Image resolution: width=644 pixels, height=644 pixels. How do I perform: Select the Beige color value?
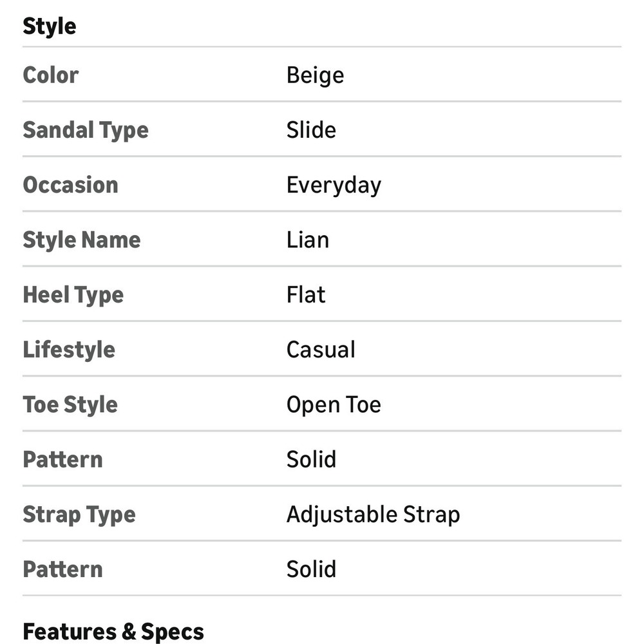(x=315, y=75)
